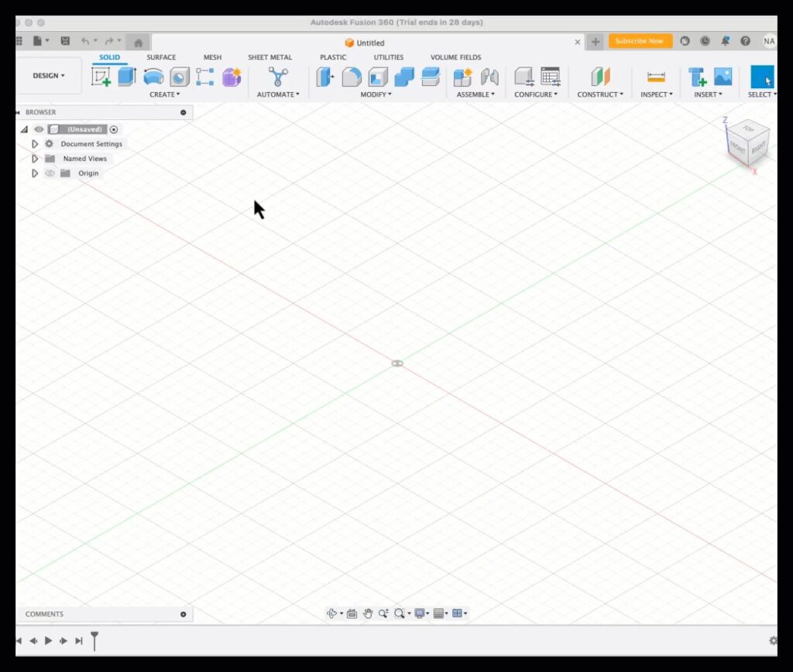Select the Create Sketch tool

click(101, 77)
